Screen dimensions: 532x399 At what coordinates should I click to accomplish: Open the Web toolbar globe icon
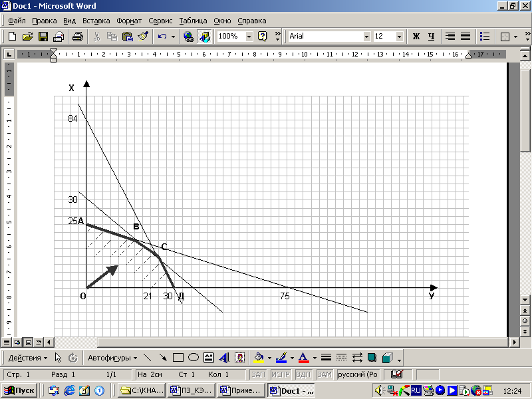point(189,37)
